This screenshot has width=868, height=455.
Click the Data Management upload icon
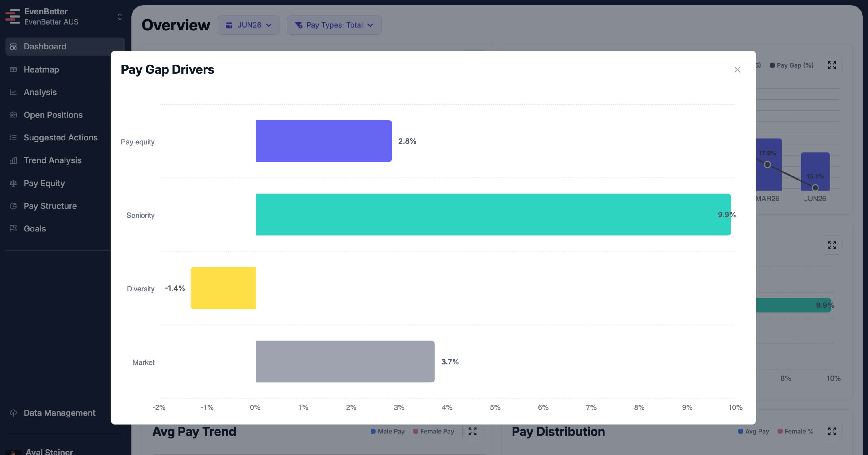[14, 413]
